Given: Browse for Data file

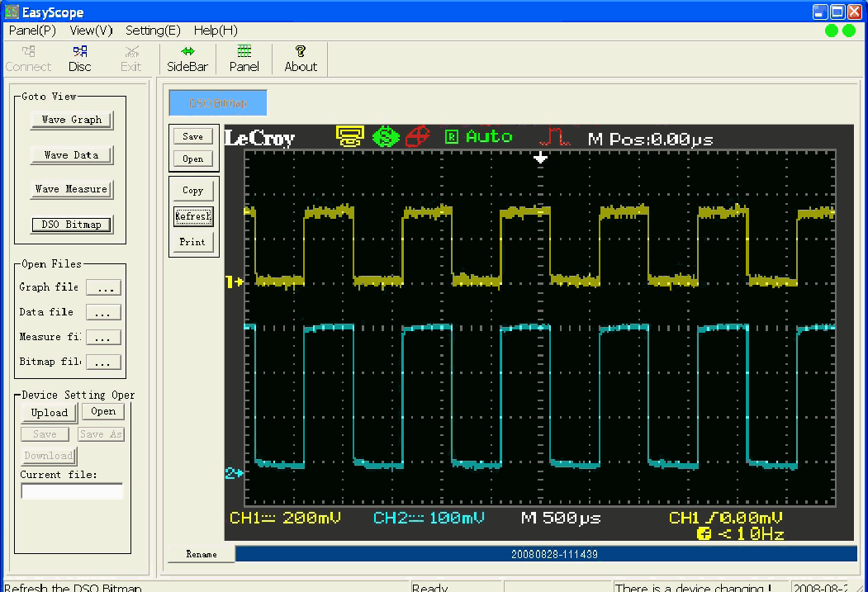Looking at the screenshot, I should click(x=103, y=312).
